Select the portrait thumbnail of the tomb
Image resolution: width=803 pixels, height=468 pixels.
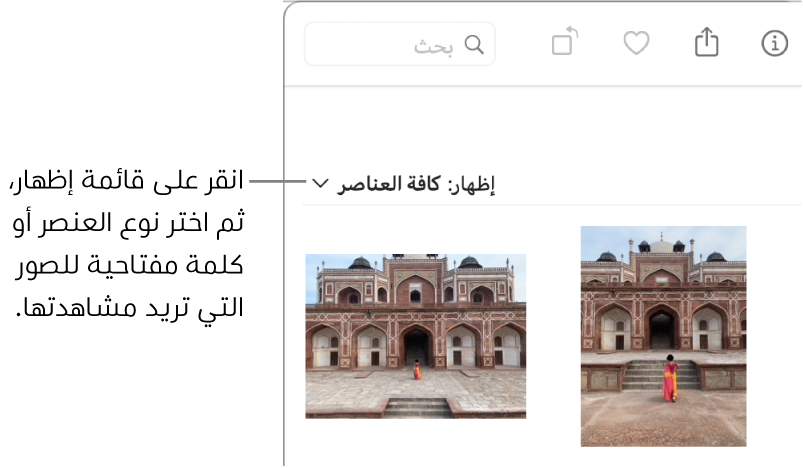(x=663, y=336)
